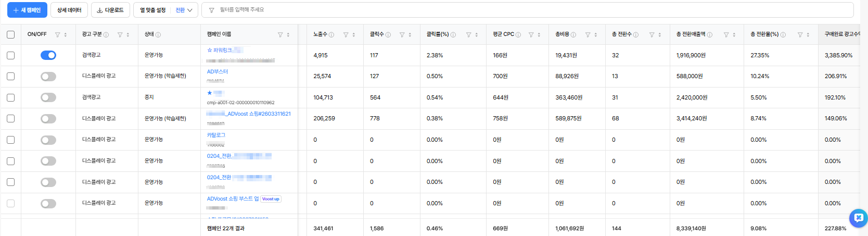Select the 778 clicks cell
The width and height of the screenshot is (868, 236).
pos(375,119)
